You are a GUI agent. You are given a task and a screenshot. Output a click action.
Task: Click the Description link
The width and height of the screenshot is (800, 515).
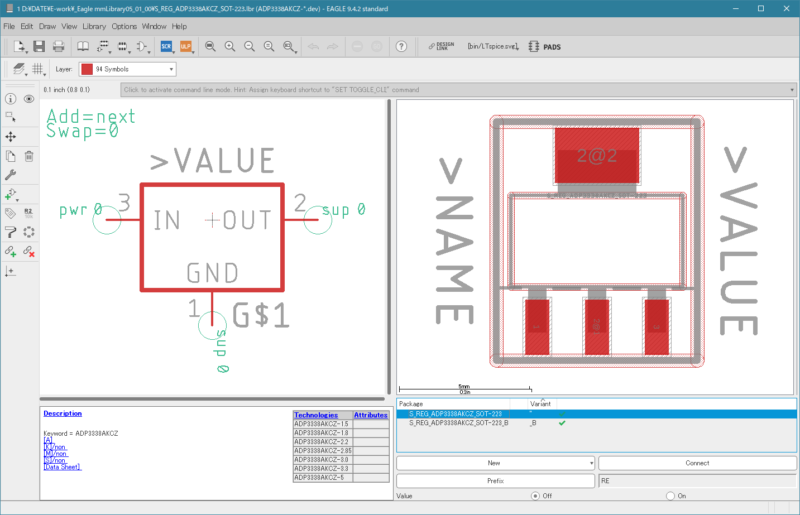pos(62,413)
